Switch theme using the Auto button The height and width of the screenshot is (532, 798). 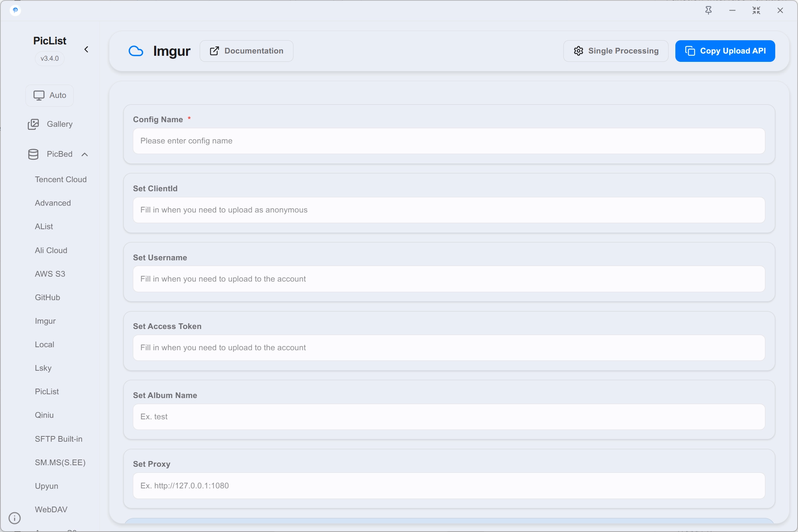point(50,95)
